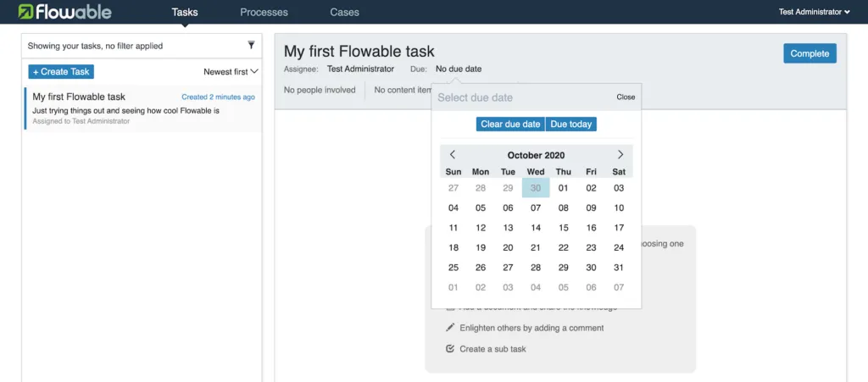
Task: Click the pencil icon for adding a comment
Action: tap(450, 328)
